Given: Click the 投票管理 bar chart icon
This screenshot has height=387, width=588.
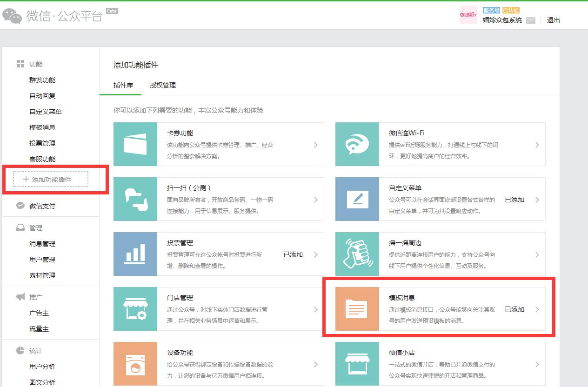Looking at the screenshot, I should (x=135, y=254).
